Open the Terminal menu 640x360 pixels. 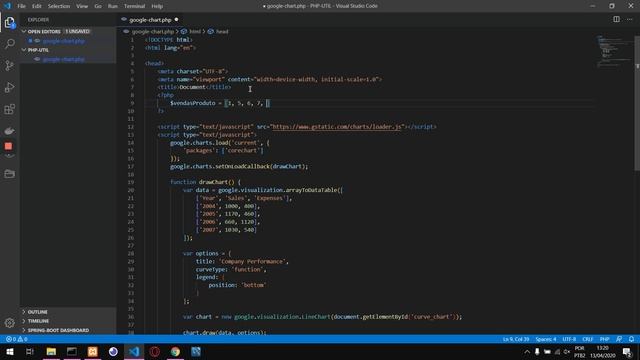coord(134,6)
